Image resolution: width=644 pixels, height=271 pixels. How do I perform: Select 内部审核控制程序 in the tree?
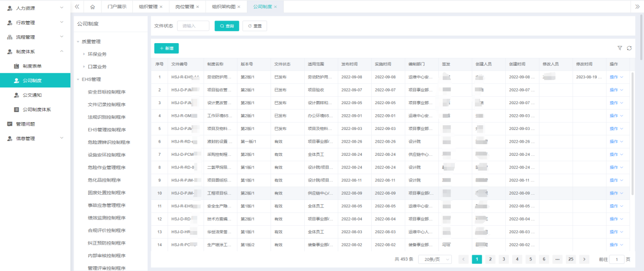107,256
